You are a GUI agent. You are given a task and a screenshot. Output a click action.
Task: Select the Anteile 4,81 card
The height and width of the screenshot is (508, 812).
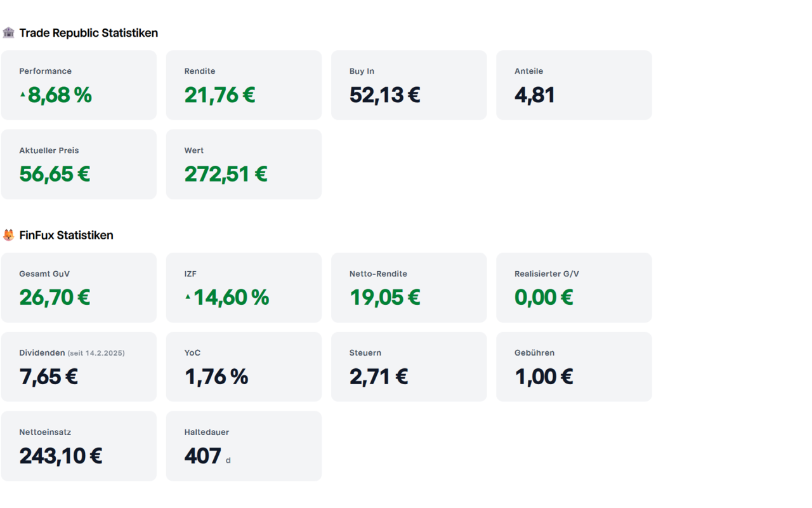pyautogui.click(x=574, y=85)
